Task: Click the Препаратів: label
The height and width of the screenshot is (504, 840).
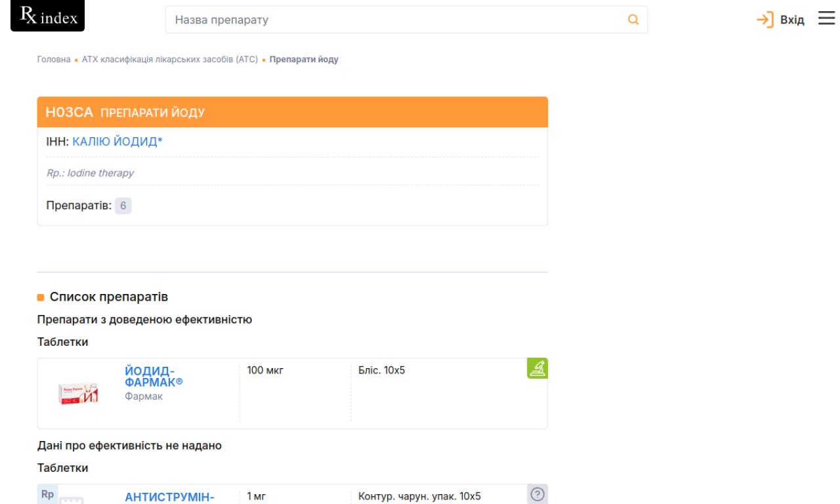Action: pos(79,205)
